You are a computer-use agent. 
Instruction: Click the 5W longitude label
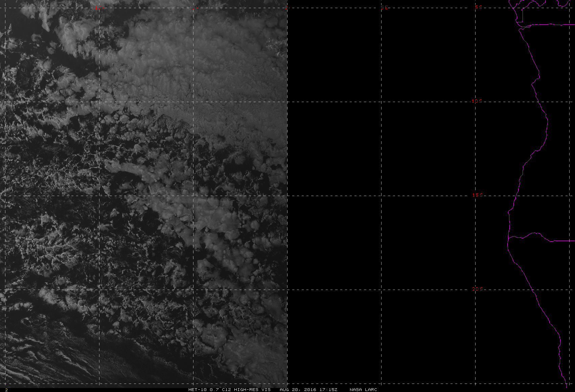[x=195, y=7]
